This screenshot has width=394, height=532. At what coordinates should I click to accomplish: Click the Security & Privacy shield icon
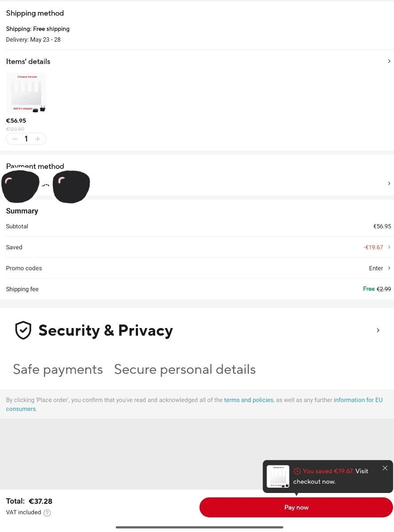[x=23, y=330]
